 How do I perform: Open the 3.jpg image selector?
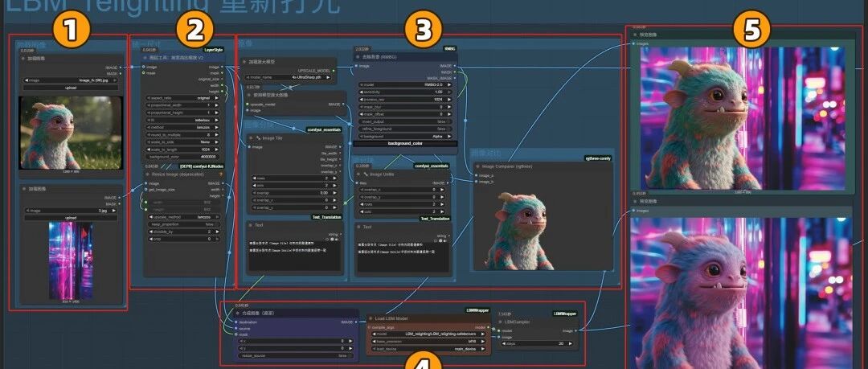tap(71, 211)
